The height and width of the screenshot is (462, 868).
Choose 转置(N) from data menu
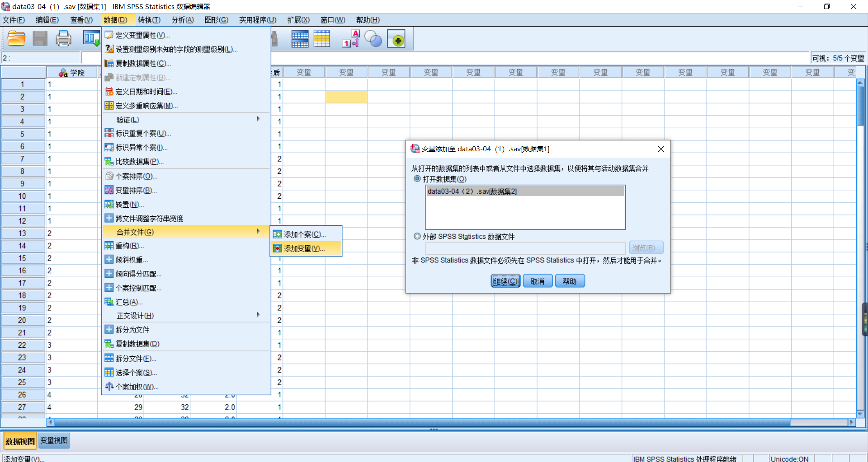click(x=186, y=204)
